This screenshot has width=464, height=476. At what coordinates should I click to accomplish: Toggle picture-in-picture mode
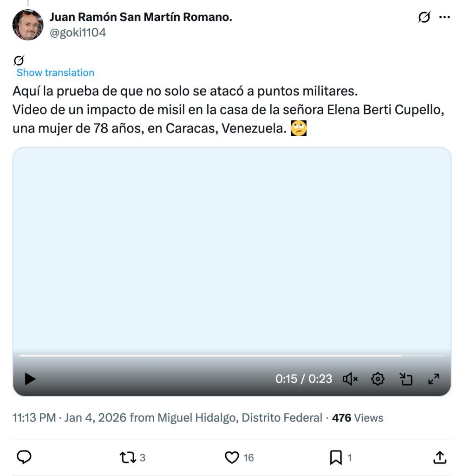point(406,379)
